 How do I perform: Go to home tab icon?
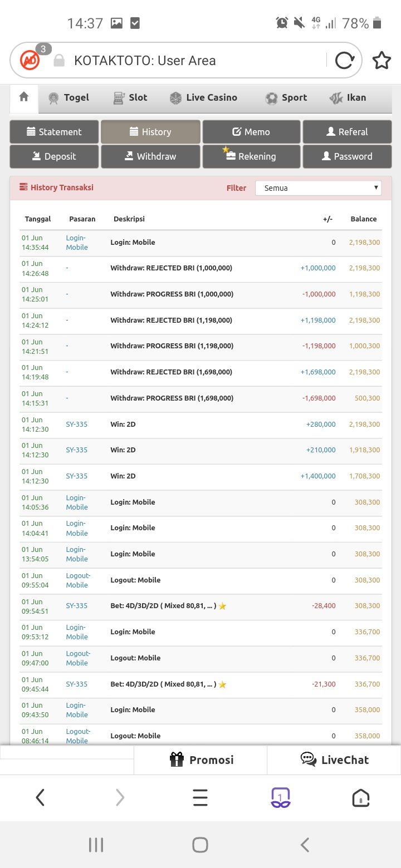[x=24, y=97]
